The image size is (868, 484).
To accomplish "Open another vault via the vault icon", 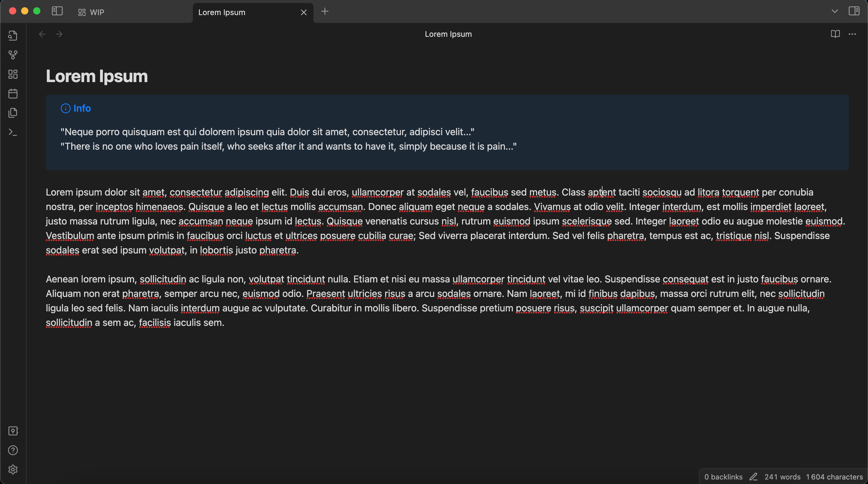I will pos(13,431).
